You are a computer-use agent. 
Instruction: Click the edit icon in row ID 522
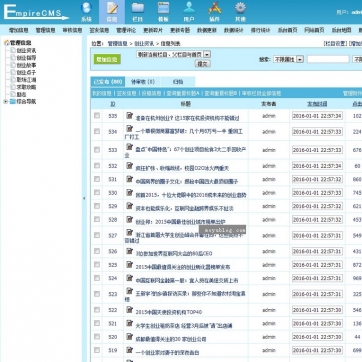130,310
